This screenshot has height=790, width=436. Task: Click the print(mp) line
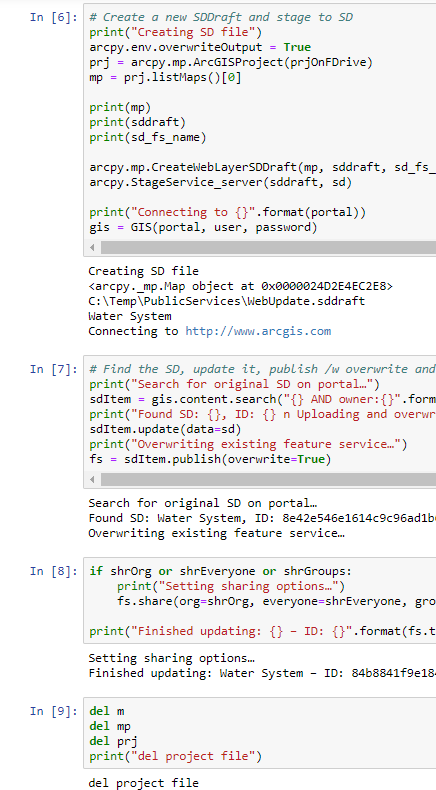click(x=120, y=107)
